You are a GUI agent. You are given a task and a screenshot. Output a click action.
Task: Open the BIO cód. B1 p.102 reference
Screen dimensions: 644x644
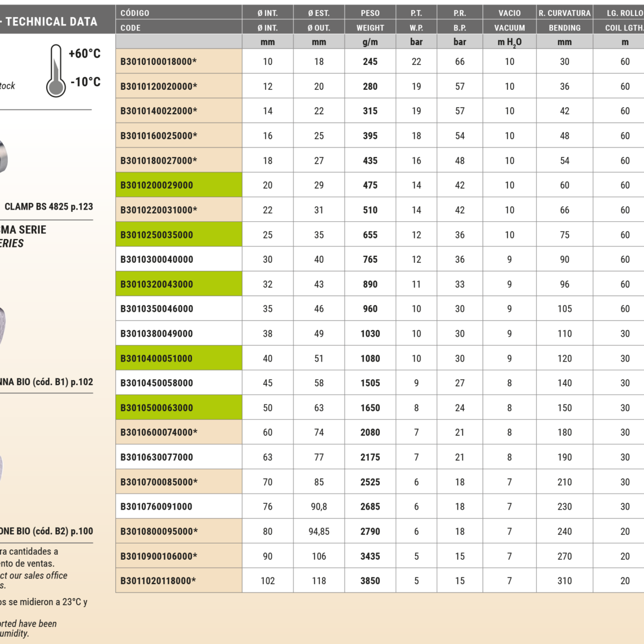tap(46, 382)
